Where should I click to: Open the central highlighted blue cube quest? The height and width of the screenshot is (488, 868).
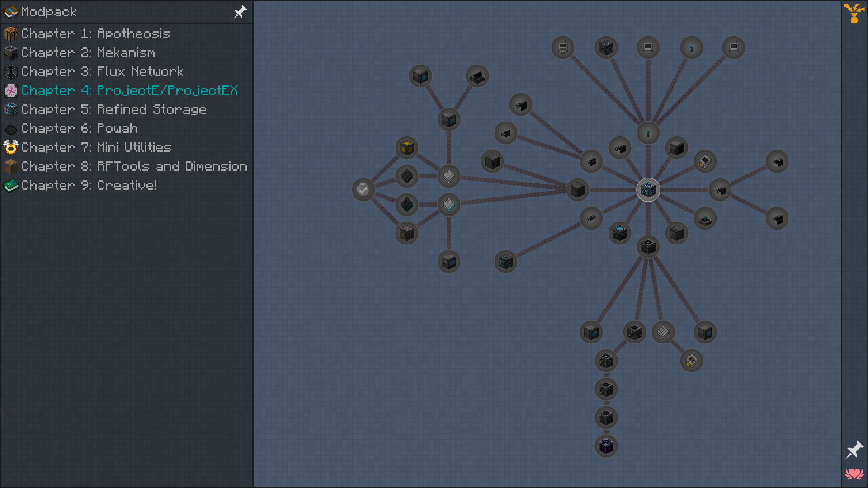coord(648,190)
